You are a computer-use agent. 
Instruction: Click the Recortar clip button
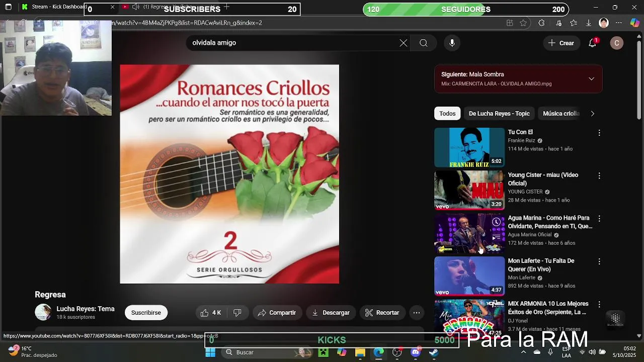(382, 313)
